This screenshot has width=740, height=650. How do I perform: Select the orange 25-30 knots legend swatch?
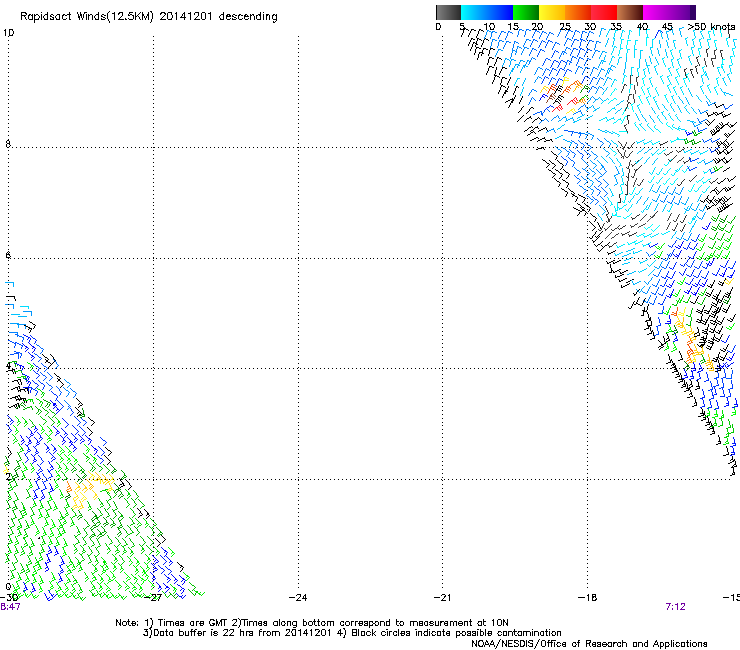click(x=578, y=12)
